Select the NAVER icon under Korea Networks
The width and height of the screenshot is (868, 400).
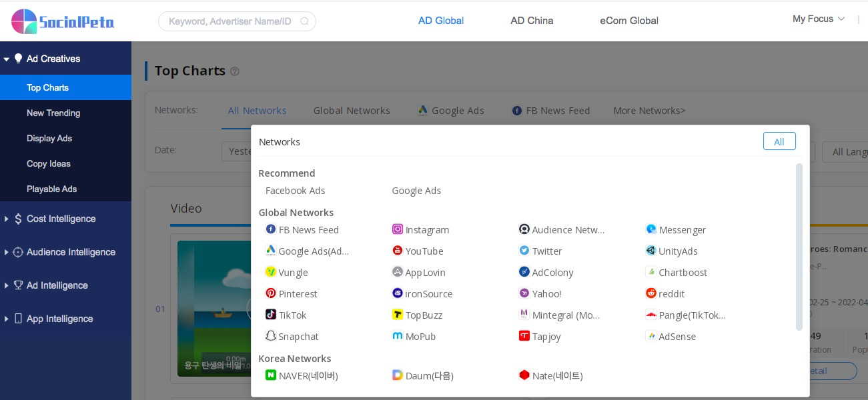(271, 375)
